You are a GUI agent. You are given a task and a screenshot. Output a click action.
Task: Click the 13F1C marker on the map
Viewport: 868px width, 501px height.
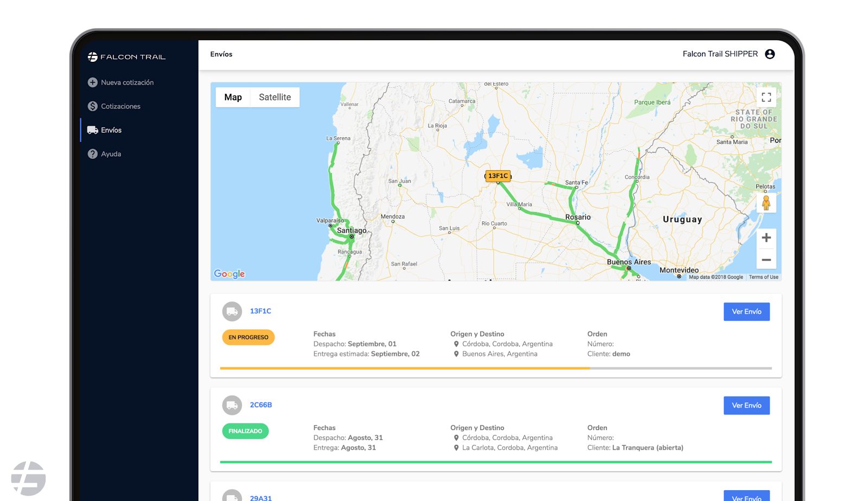498,176
